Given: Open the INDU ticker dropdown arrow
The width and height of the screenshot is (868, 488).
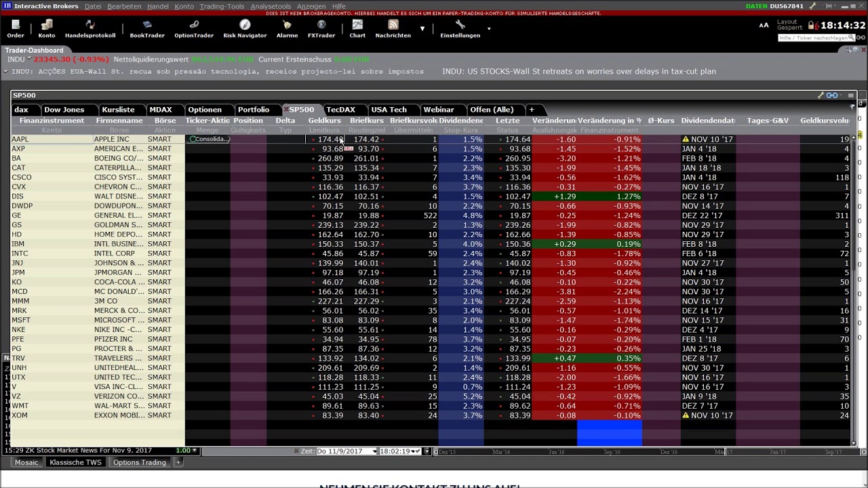Looking at the screenshot, I should pos(29,59).
